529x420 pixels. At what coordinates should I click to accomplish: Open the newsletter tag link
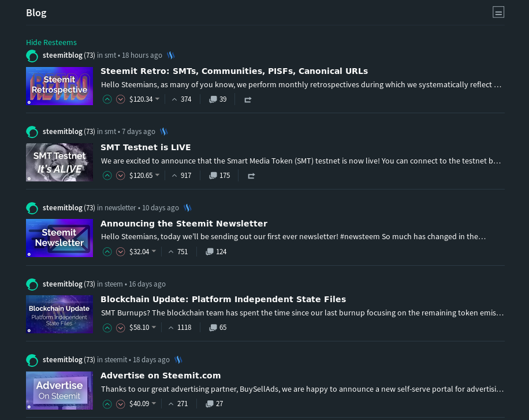(x=120, y=207)
